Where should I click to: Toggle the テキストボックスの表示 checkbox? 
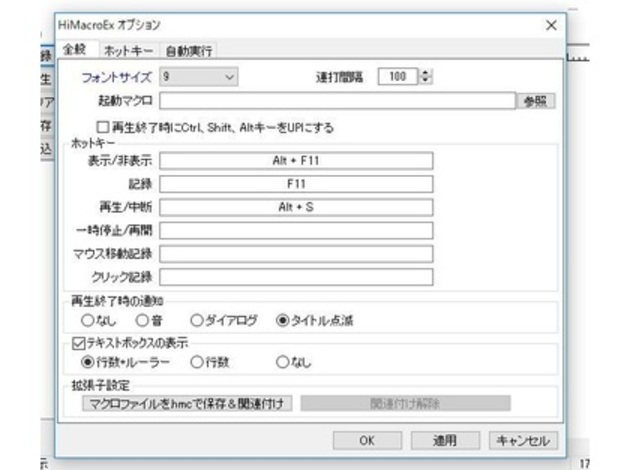(78, 343)
